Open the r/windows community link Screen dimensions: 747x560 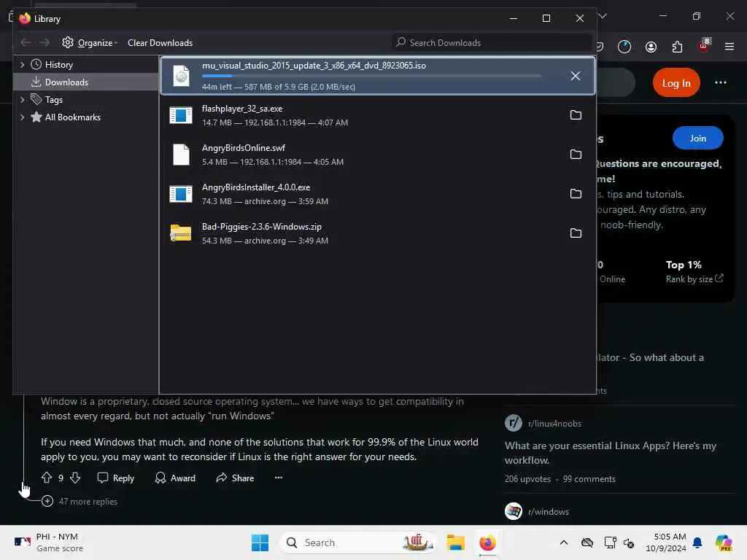point(549,511)
